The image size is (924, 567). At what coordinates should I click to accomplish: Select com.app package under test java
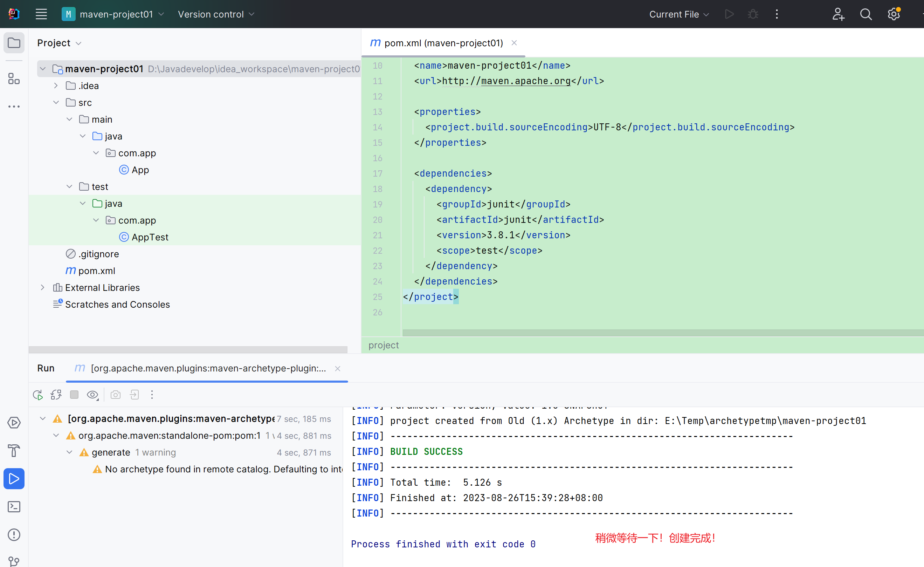131,220
